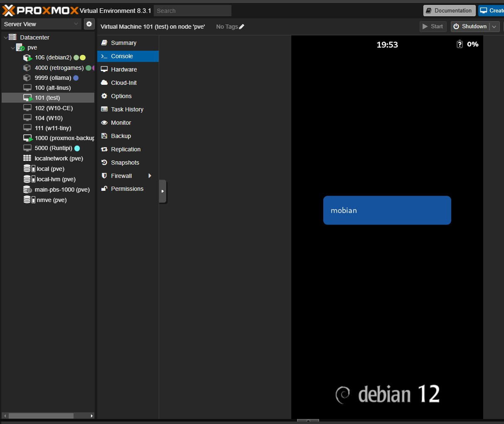504x424 pixels.
Task: Select nmve (pve) storage row
Action: click(x=48, y=200)
